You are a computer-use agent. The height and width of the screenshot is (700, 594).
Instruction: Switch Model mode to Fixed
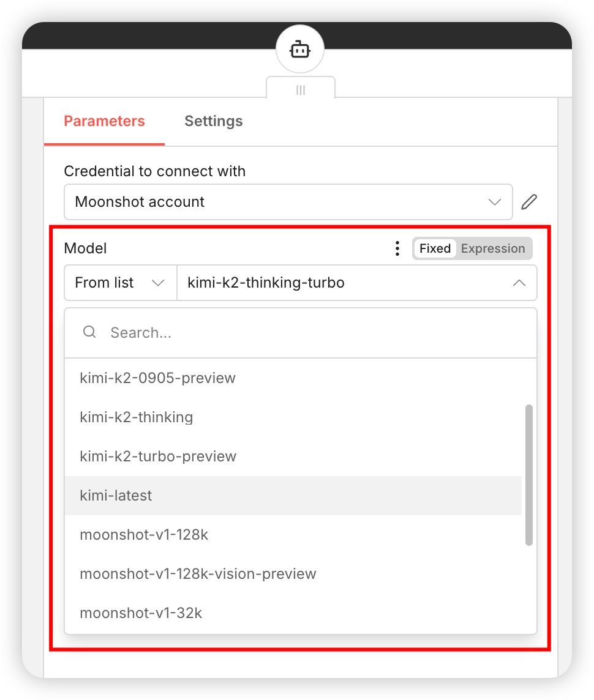coord(435,248)
